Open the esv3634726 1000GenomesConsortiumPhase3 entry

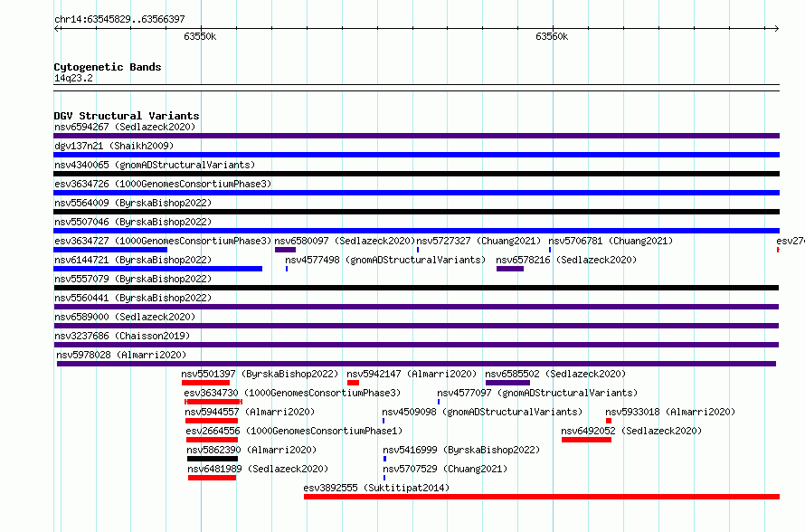point(163,184)
